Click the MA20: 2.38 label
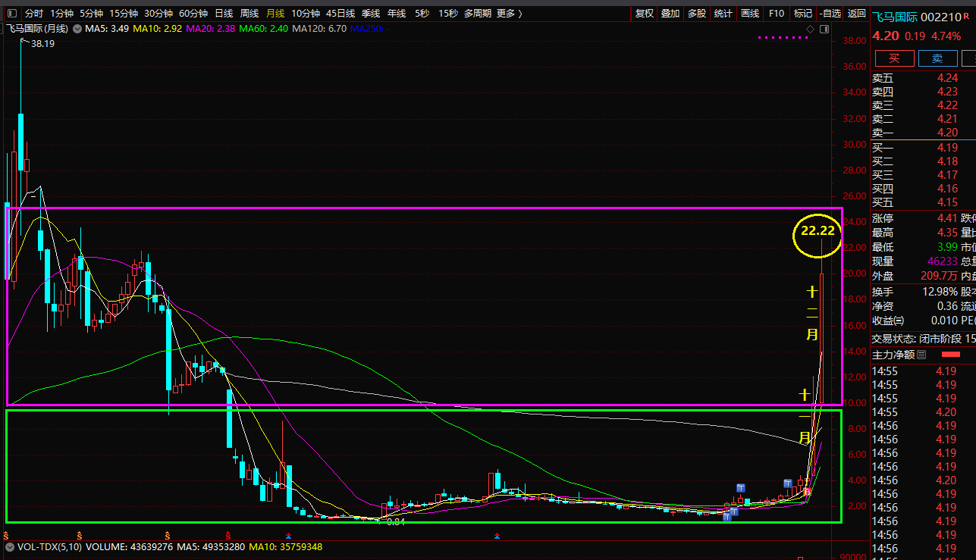 211,29
